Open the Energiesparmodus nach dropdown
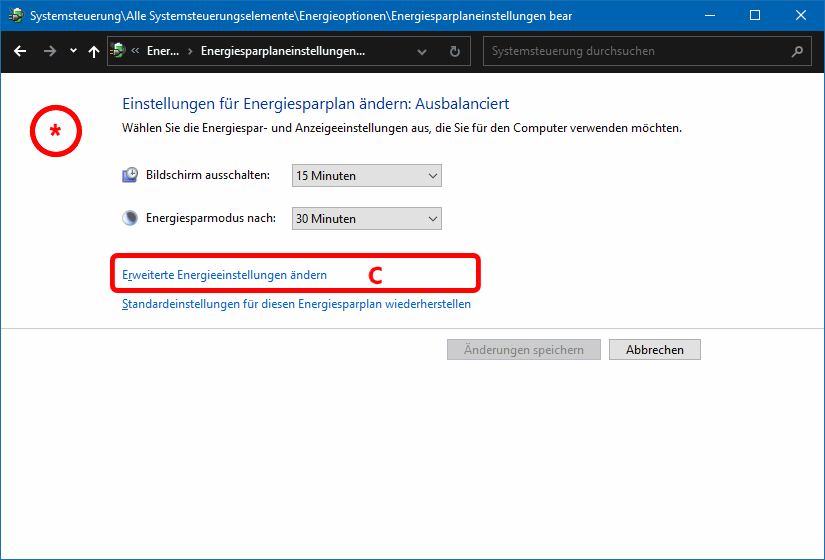 pos(366,218)
